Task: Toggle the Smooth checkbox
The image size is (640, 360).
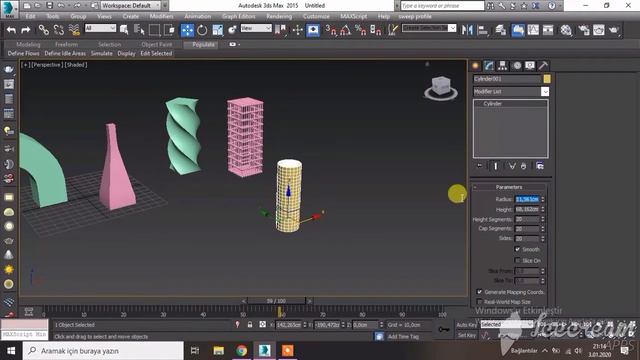Action: tap(518, 249)
